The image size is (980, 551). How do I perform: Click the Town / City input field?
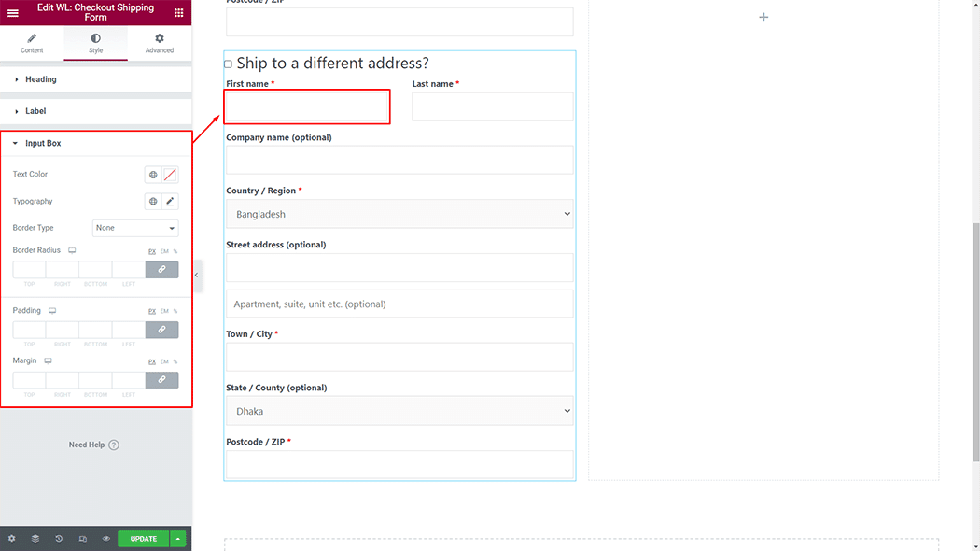click(399, 357)
